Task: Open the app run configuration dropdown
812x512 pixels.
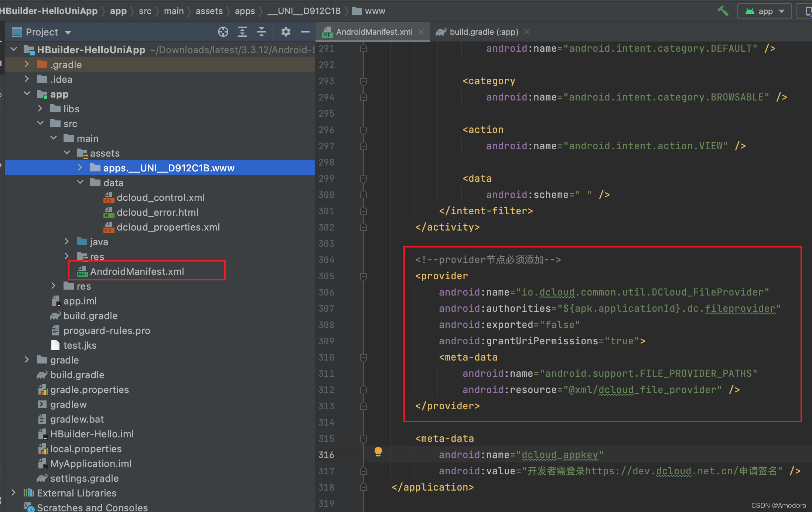Action: tap(764, 11)
